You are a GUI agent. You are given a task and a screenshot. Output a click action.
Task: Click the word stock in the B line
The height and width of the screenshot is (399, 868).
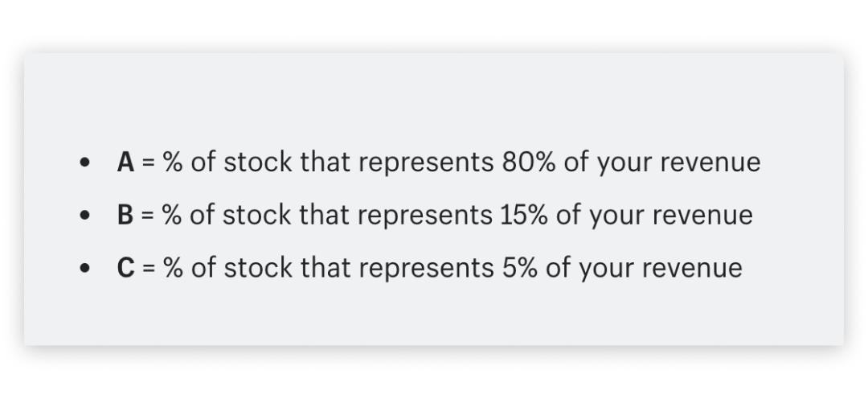257,215
